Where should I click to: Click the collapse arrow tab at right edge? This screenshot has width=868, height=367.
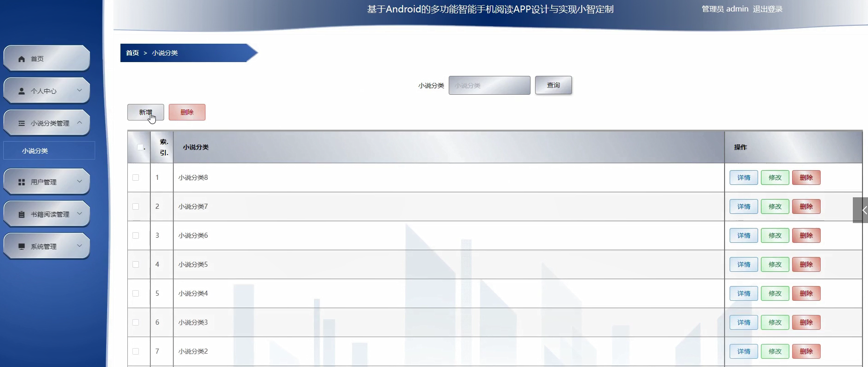861,210
